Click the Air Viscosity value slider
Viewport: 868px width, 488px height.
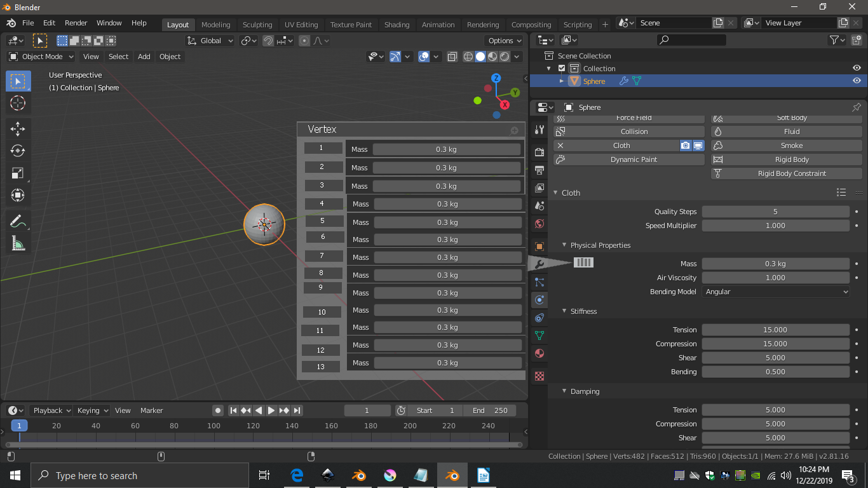[776, 278]
